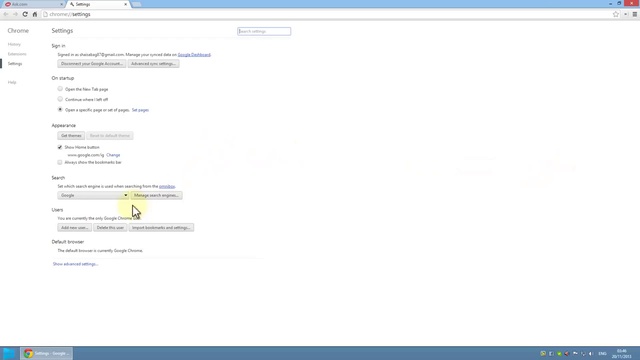Open the volume speaker tray icon
The image size is (640, 360).
[591, 353]
